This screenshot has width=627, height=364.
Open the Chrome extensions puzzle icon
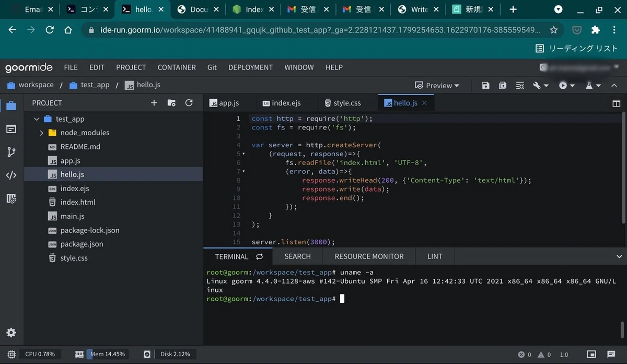[595, 30]
